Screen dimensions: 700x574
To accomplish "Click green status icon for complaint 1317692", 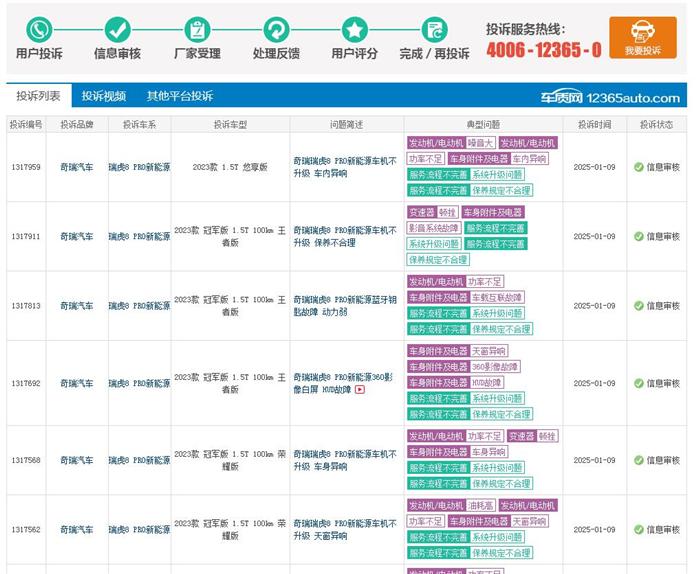I will (639, 383).
